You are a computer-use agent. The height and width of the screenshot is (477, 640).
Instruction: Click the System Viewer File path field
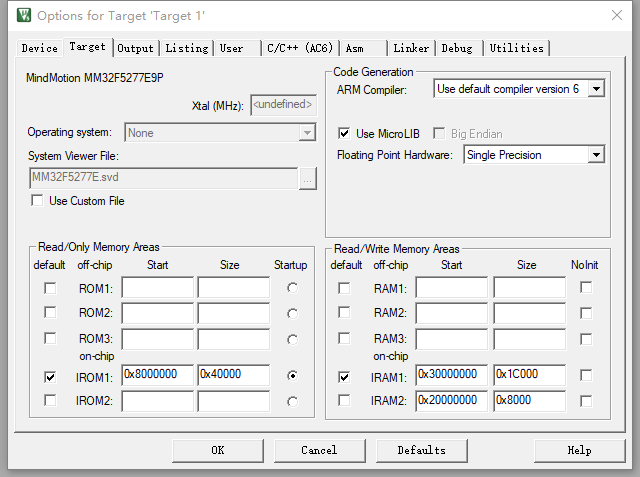coord(164,177)
